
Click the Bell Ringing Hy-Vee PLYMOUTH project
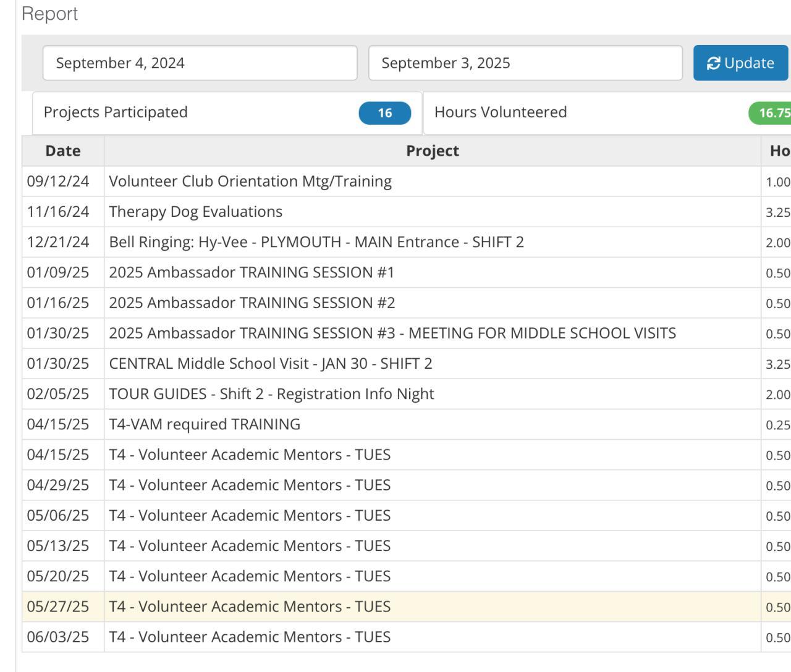point(316,241)
